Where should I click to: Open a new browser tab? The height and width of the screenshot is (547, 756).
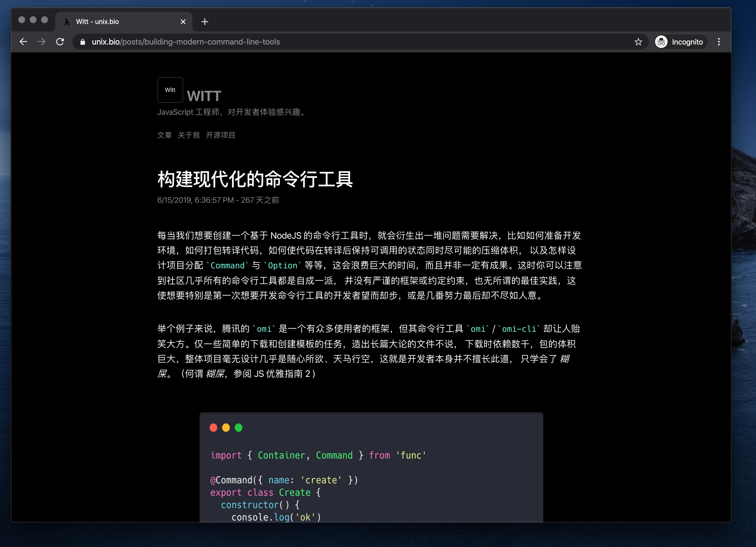[204, 21]
